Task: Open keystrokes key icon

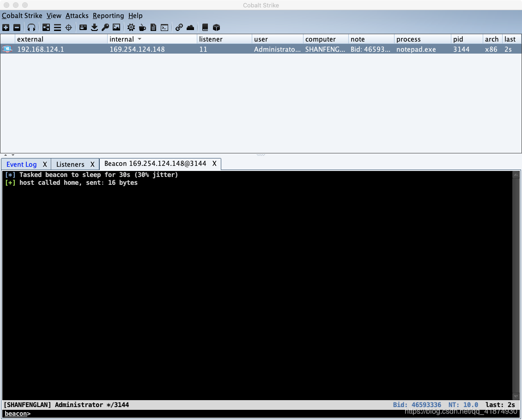Action: click(x=105, y=28)
